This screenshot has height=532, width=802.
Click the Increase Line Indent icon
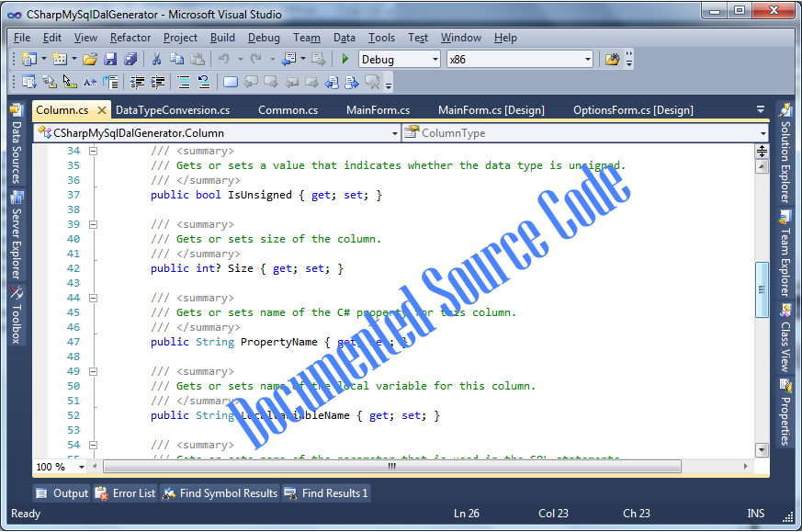(157, 82)
